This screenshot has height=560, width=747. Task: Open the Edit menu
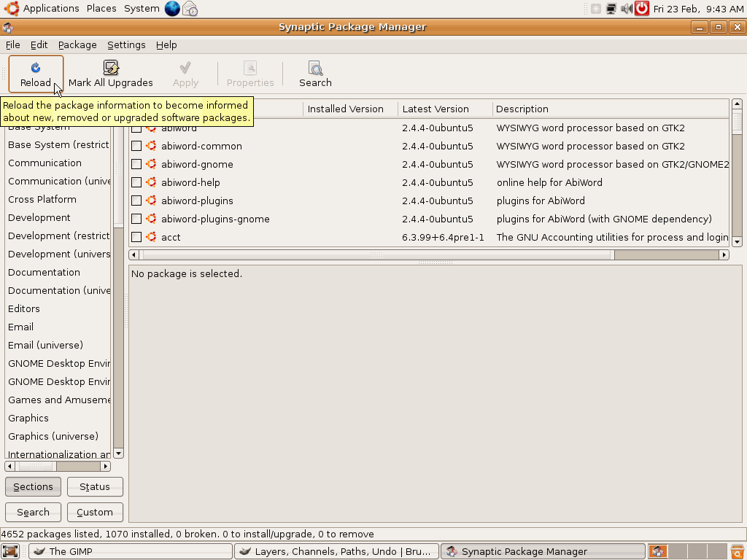(39, 44)
